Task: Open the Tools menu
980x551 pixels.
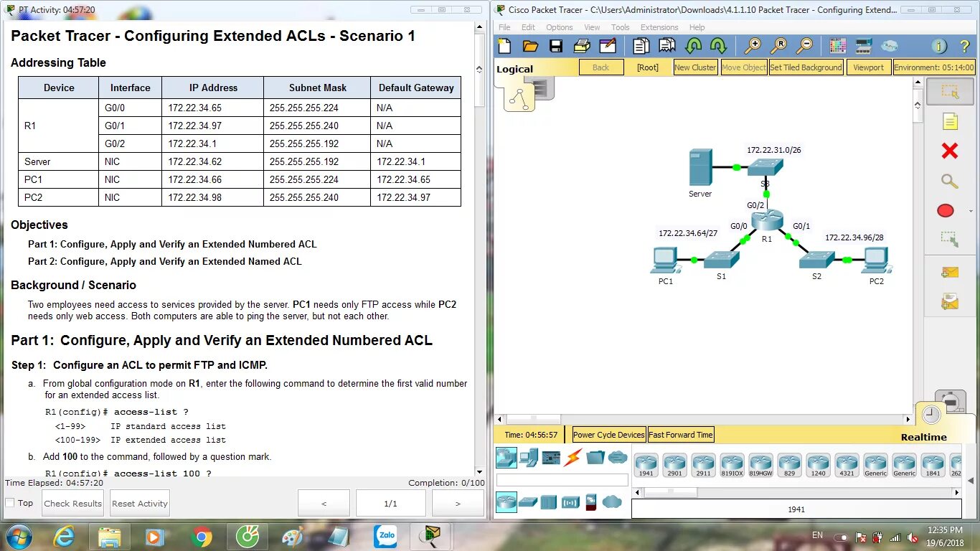Action: click(x=621, y=27)
